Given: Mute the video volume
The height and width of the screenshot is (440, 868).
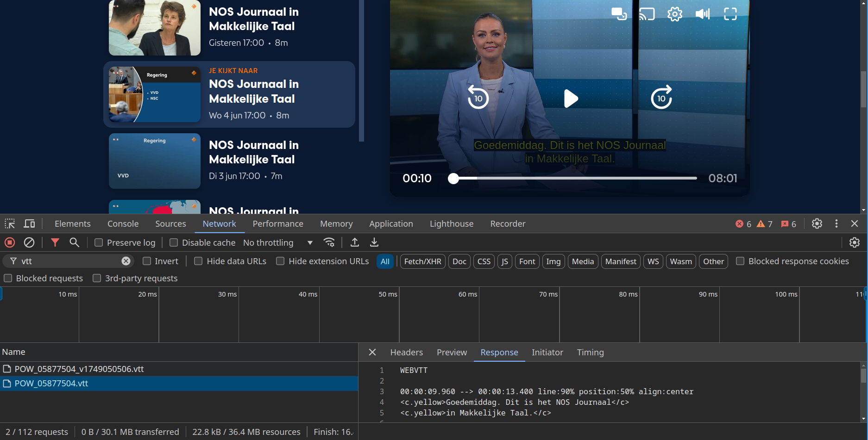Looking at the screenshot, I should point(703,14).
